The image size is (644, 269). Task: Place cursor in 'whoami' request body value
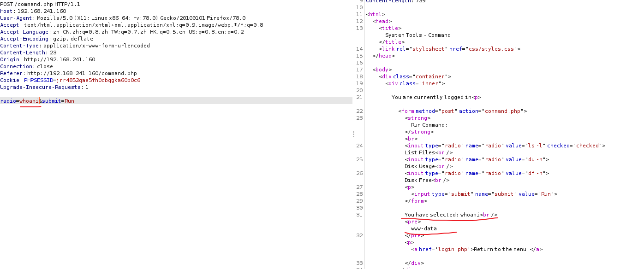29,101
